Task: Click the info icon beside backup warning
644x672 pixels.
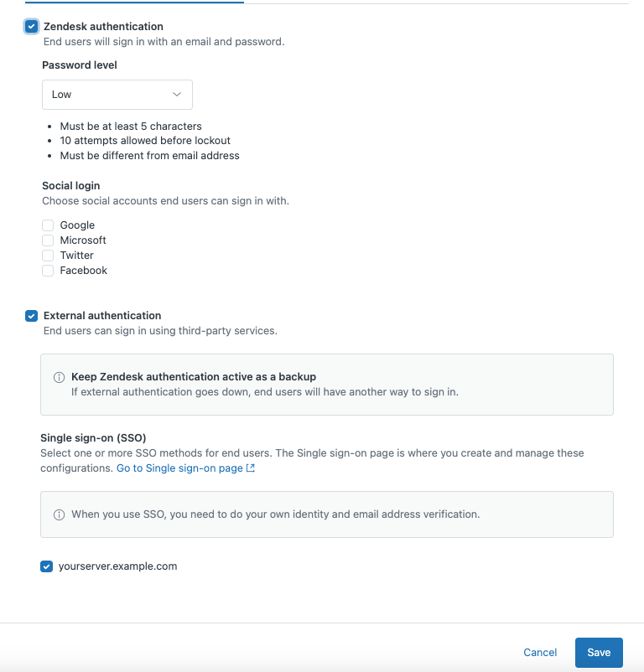Action: (x=59, y=376)
